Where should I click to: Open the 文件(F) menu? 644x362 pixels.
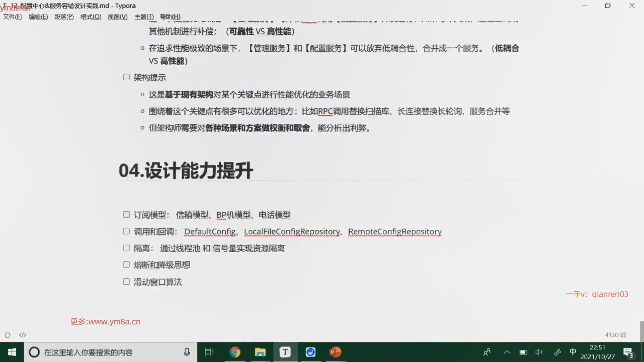point(12,17)
